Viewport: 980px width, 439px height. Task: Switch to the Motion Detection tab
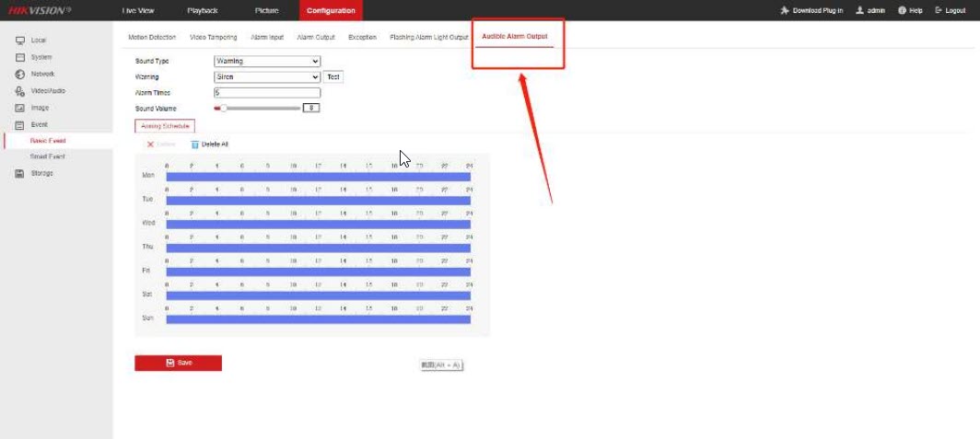click(x=152, y=38)
